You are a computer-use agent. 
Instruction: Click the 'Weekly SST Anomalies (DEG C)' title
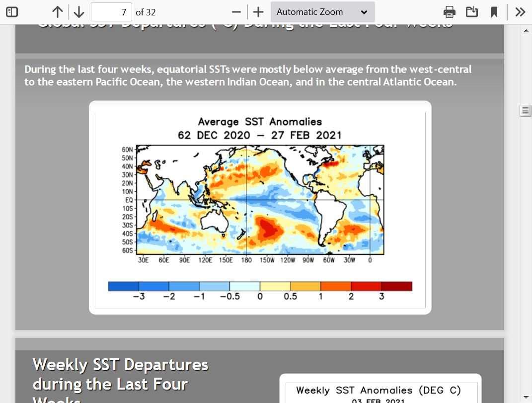379,390
